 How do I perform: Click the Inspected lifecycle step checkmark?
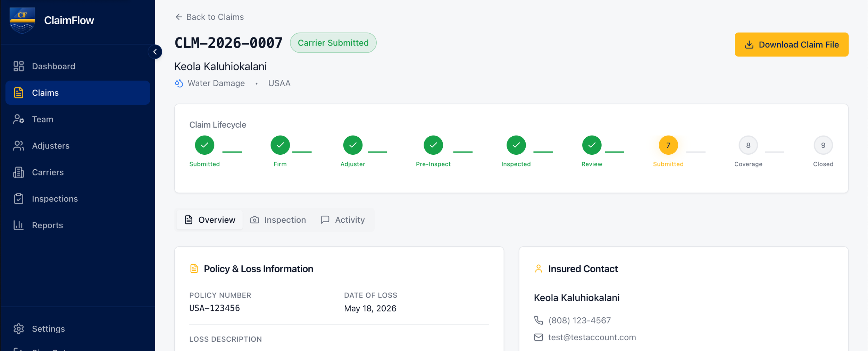516,145
